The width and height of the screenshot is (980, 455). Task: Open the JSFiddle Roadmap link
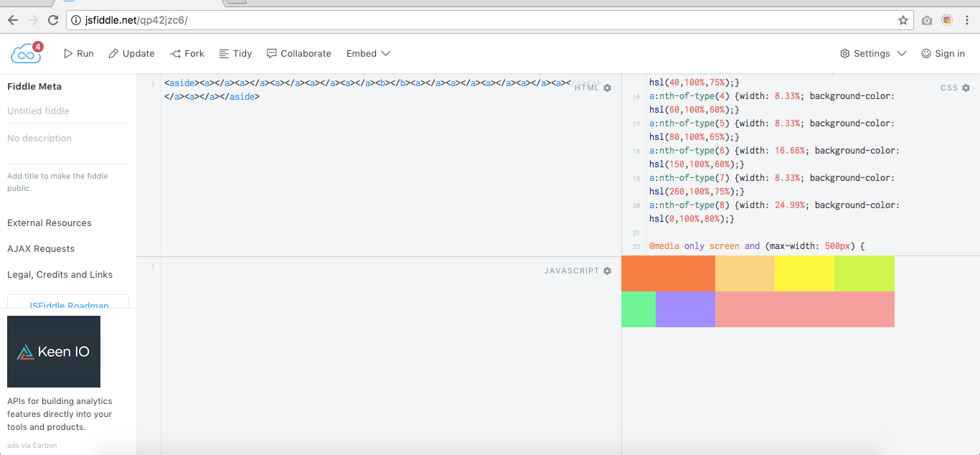click(67, 306)
